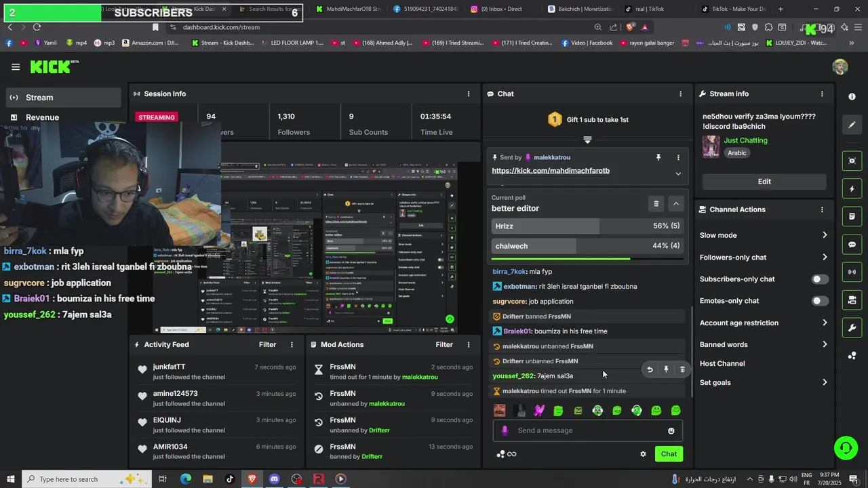
Task: Toggle Emotes-only chat switch
Action: coord(820,301)
